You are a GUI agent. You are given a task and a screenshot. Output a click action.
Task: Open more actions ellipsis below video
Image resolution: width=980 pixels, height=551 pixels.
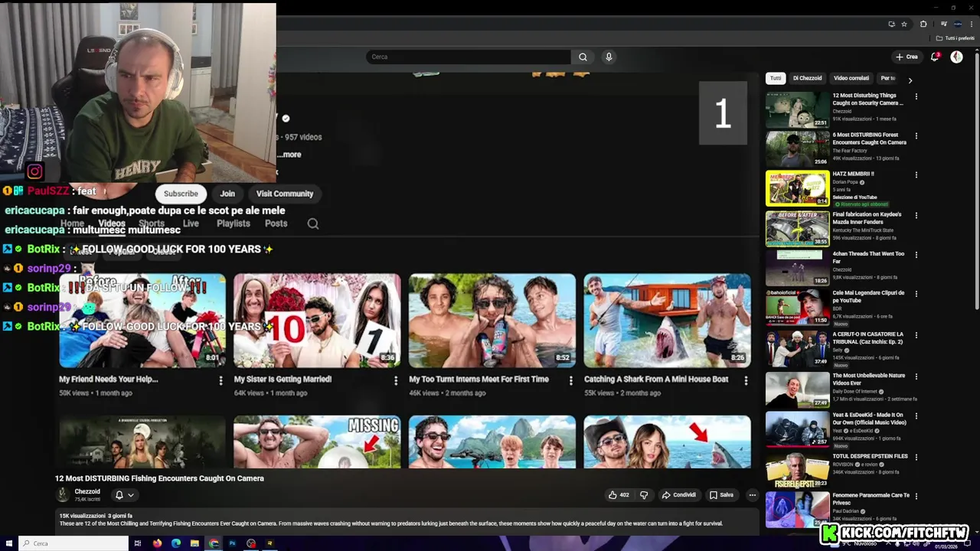point(753,495)
